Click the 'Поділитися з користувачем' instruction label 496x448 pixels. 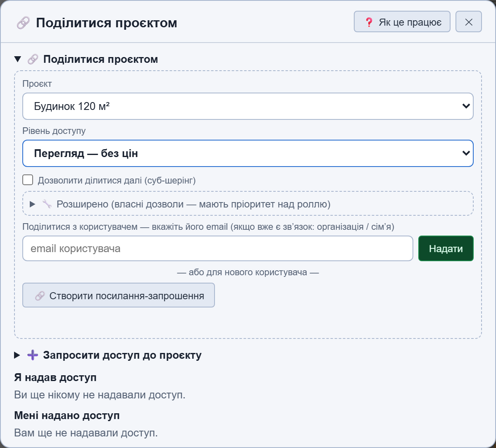[x=209, y=227]
